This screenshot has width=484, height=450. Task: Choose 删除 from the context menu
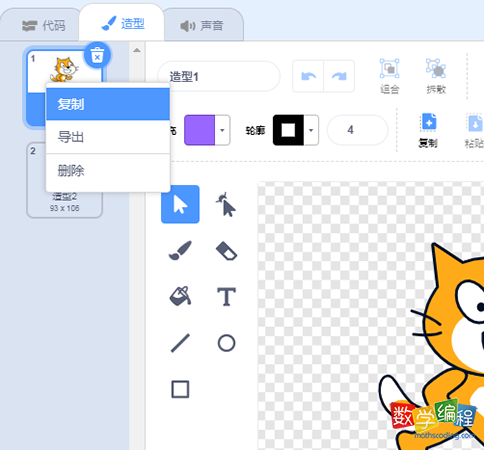(108, 171)
